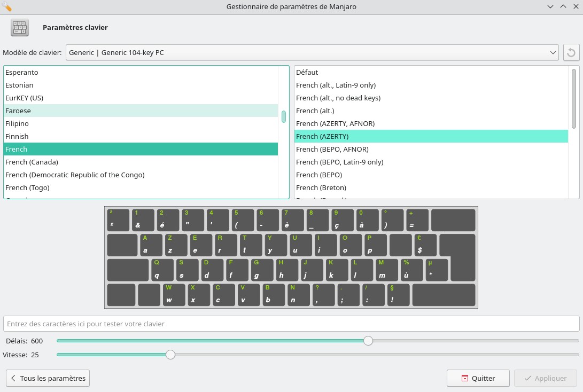Select Finnish layout
The height and width of the screenshot is (392, 583).
click(141, 136)
